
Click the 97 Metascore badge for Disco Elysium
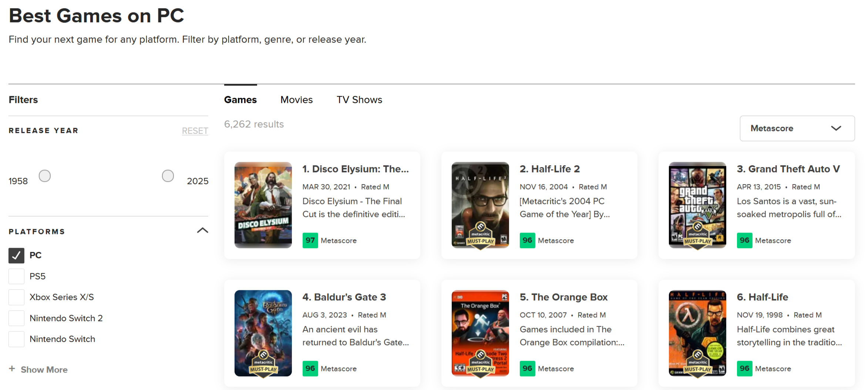[x=310, y=240]
